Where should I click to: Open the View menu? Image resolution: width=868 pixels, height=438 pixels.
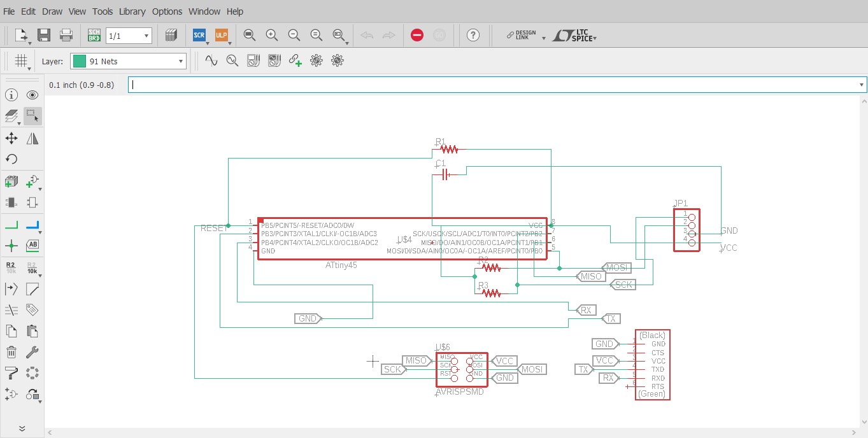point(77,11)
